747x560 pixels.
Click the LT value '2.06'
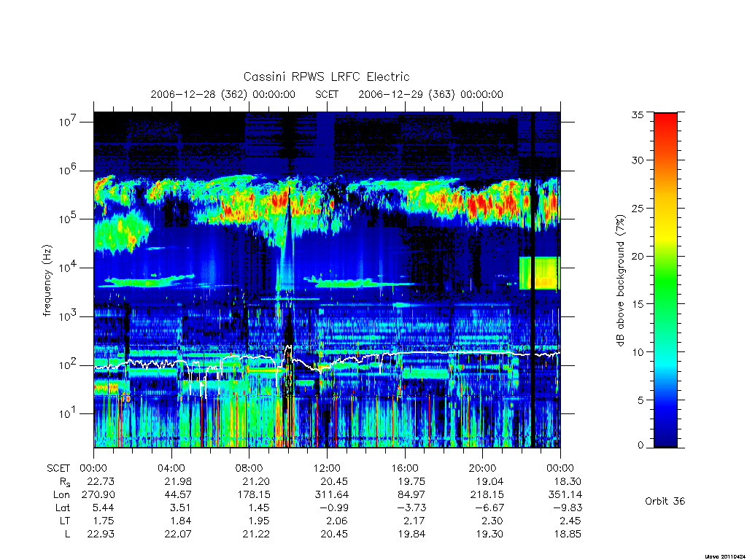[337, 521]
